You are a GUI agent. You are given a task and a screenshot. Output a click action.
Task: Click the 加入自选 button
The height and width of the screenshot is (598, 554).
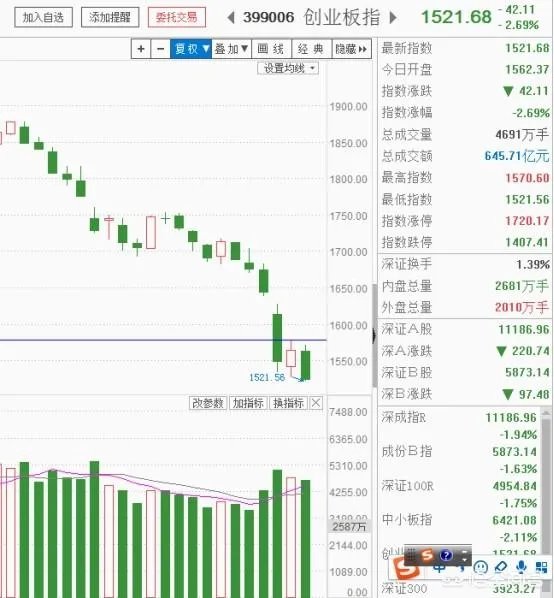43,17
